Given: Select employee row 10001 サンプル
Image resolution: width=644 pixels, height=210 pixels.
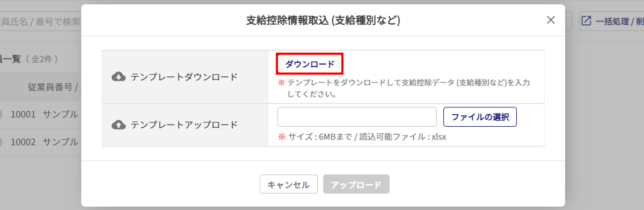Looking at the screenshot, I should [40, 114].
